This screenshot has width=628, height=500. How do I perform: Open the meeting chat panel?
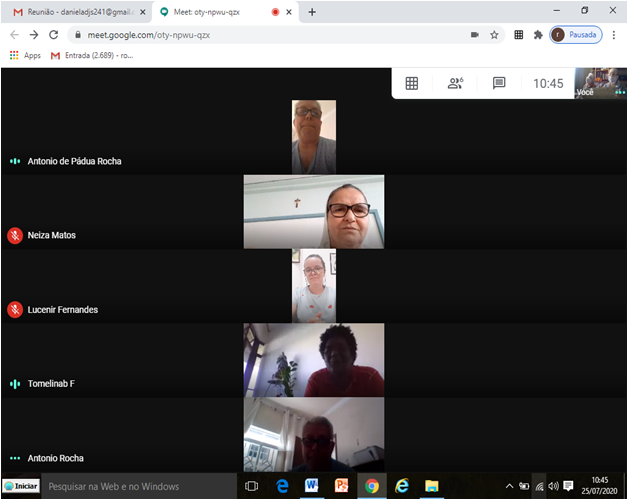[x=499, y=84]
